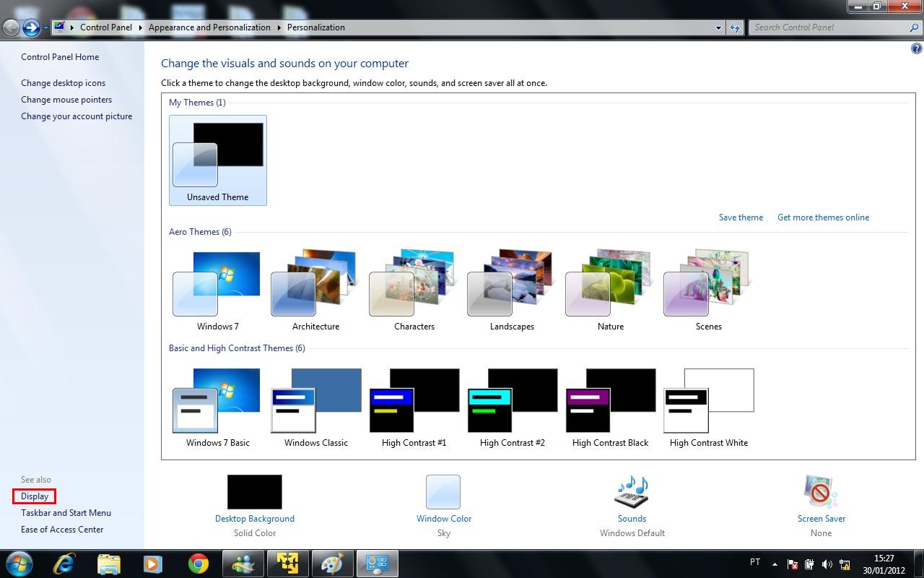Click Get more themes online

pyautogui.click(x=823, y=217)
